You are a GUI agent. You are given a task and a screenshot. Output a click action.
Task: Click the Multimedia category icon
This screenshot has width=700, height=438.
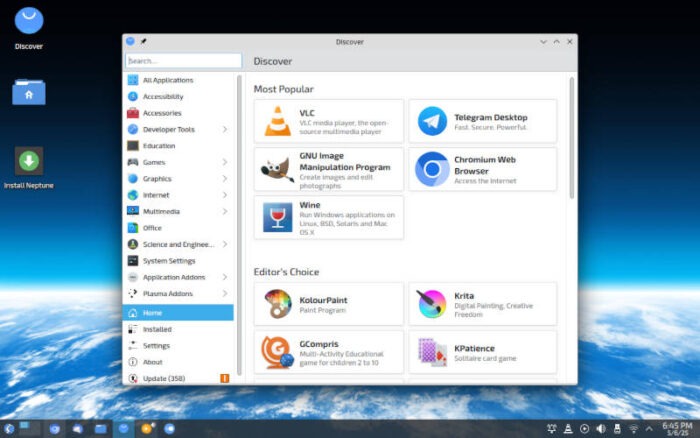133,211
